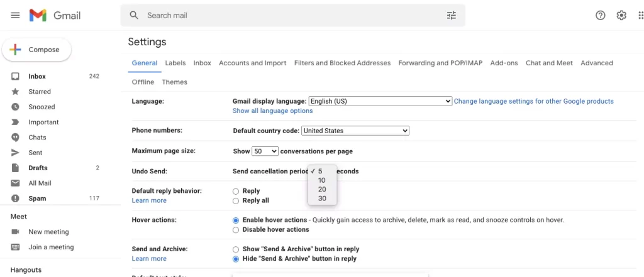Switch to the Labels settings tab
This screenshot has height=277, width=644.
(x=175, y=63)
